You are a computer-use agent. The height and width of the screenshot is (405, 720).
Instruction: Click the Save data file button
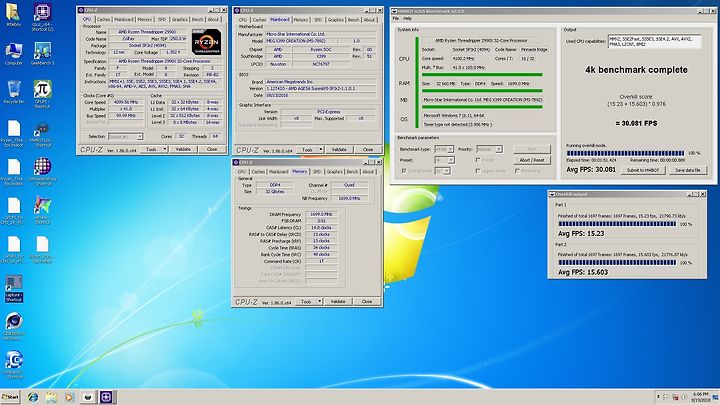(687, 170)
